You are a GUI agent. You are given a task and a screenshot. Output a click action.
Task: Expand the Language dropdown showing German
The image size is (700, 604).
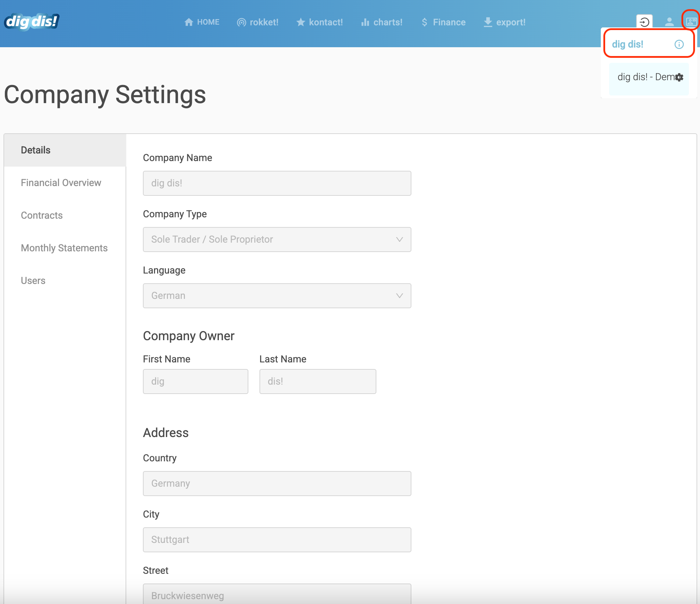277,296
